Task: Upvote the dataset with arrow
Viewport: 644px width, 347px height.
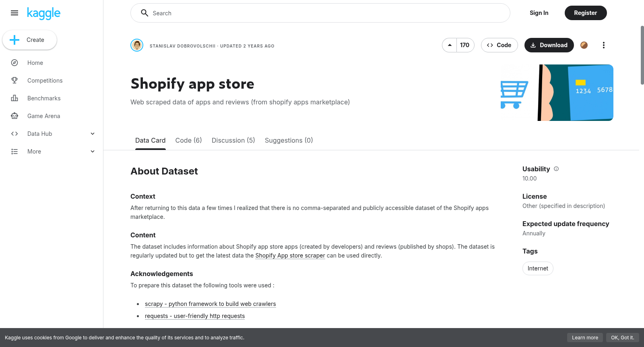Action: click(450, 45)
